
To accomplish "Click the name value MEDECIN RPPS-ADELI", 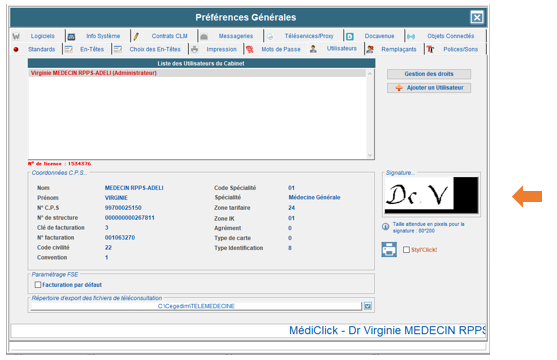I will pyautogui.click(x=134, y=188).
